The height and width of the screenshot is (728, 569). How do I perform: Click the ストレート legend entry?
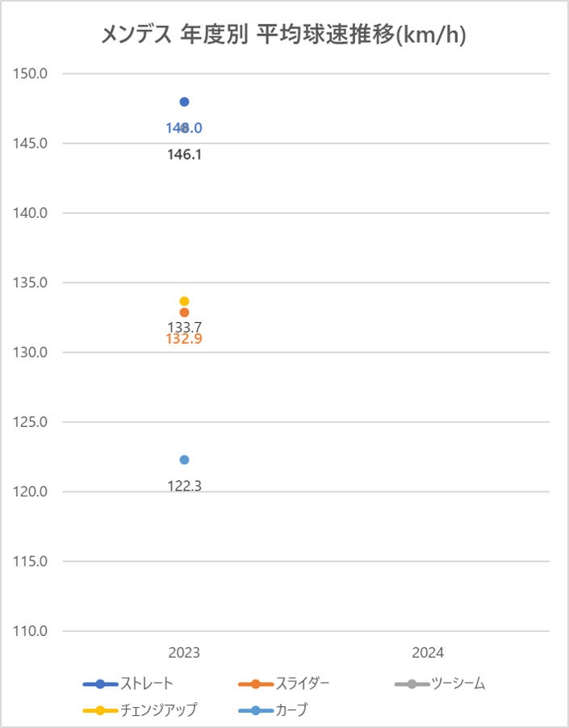[128, 684]
